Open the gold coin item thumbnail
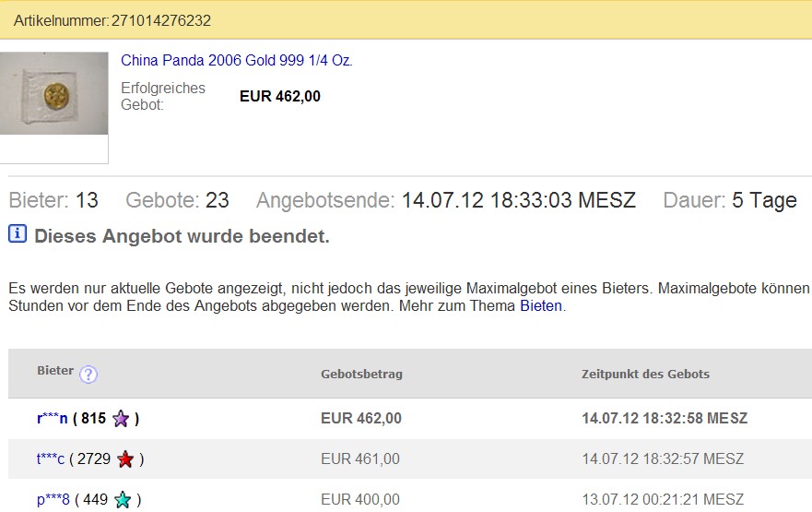This screenshot has height=512, width=812. pyautogui.click(x=53, y=95)
